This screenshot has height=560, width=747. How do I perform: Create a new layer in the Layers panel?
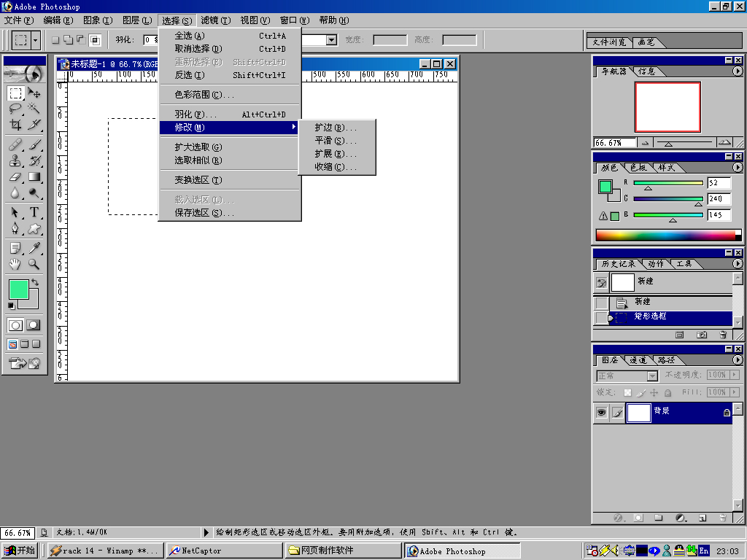tap(702, 518)
